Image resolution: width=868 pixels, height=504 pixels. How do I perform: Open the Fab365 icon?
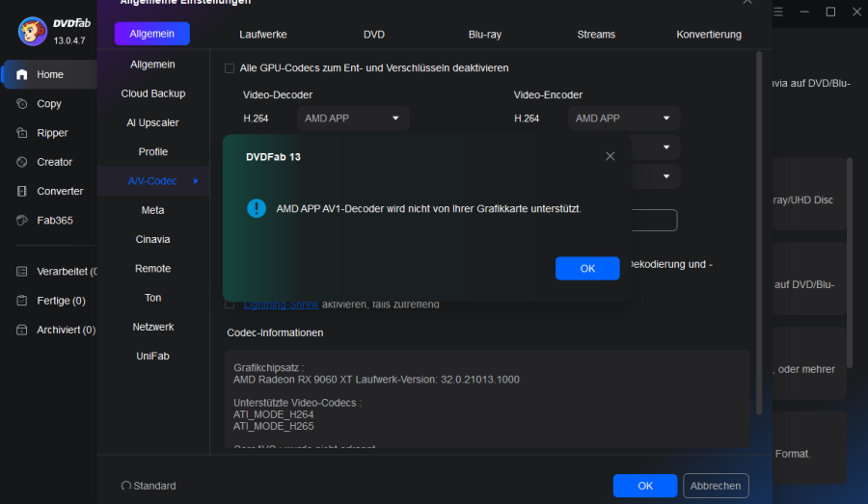click(22, 220)
